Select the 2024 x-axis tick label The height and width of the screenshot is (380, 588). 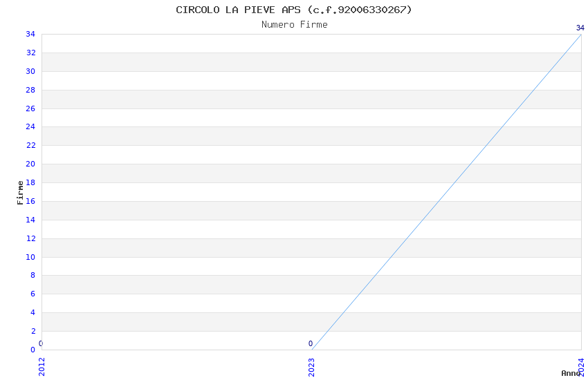581,367
